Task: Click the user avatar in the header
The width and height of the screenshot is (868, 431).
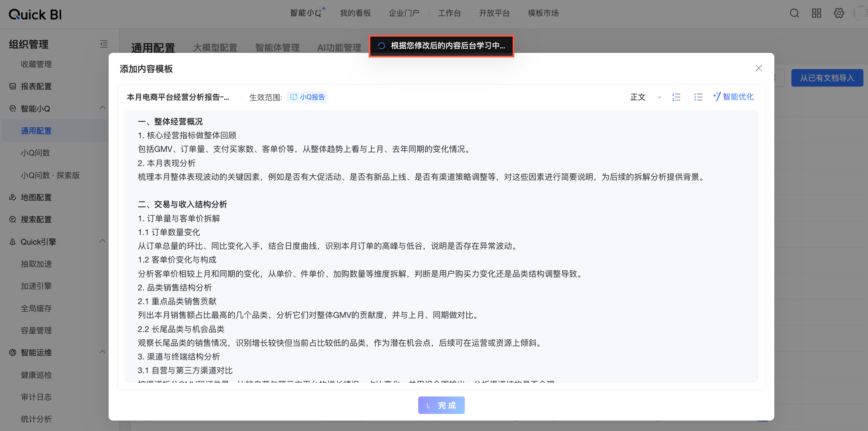Action: pos(860,13)
